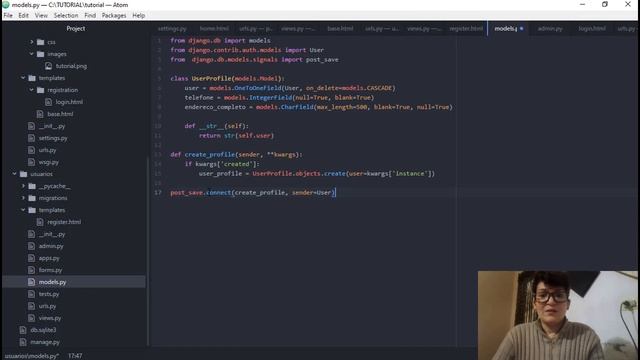Click the Project panel header
This screenshot has height=360, width=640.
click(x=76, y=29)
